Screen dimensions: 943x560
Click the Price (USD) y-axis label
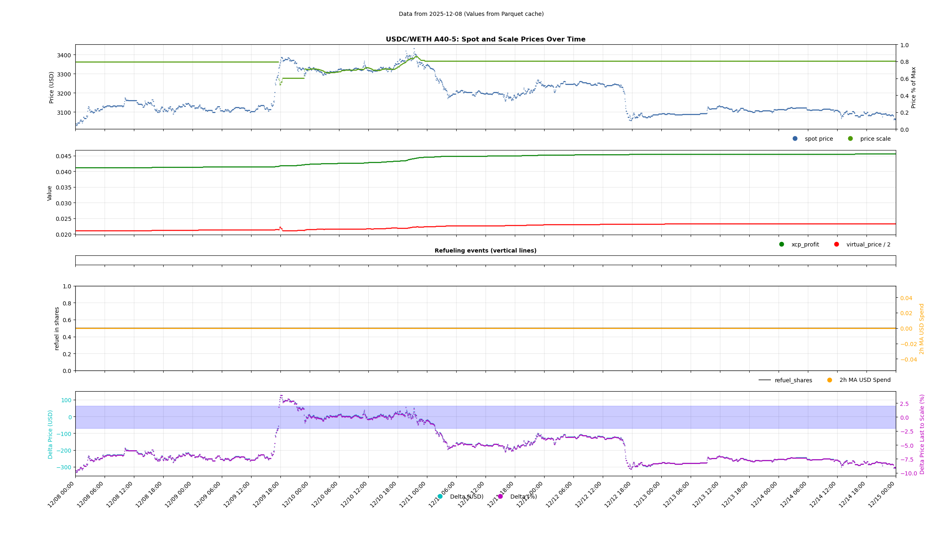click(51, 87)
